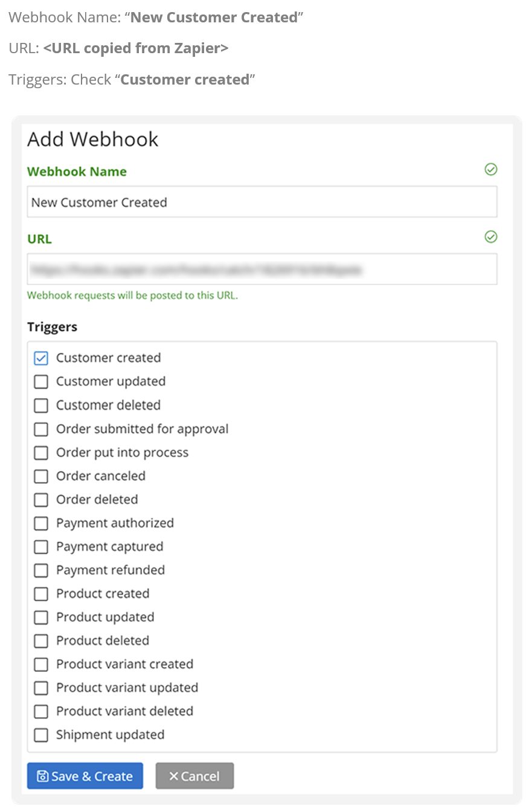Check the Payment captured trigger
Image resolution: width=529 pixels, height=812 pixels.
41,547
